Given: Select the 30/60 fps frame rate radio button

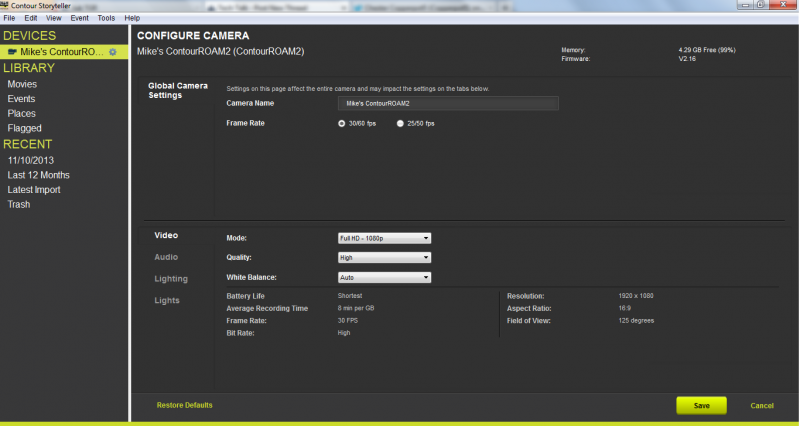Looking at the screenshot, I should coord(341,123).
